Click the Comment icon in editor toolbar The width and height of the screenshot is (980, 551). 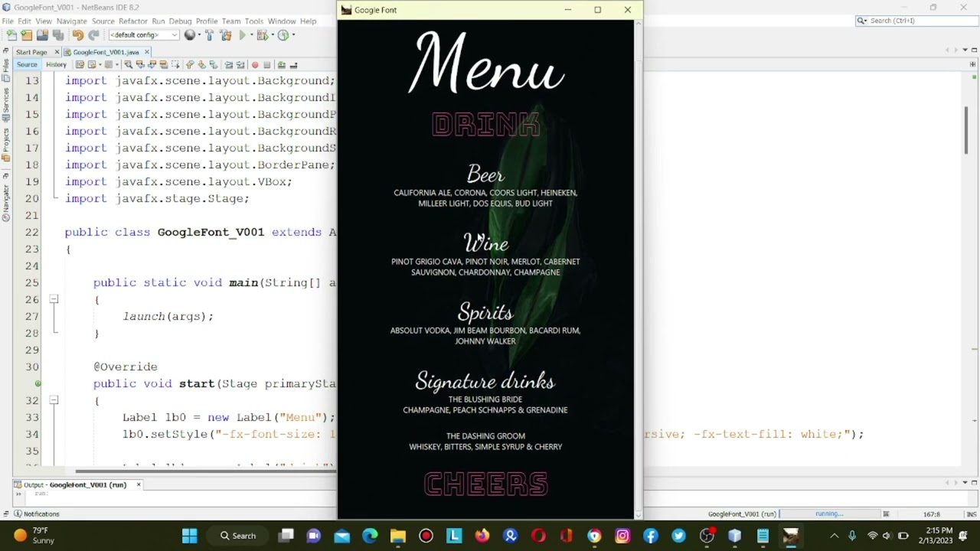coord(282,65)
